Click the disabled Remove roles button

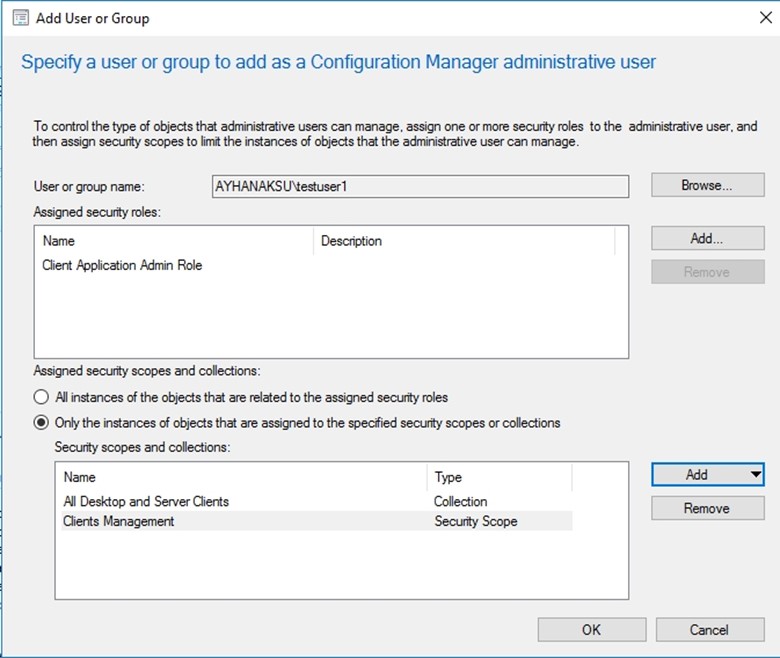(x=707, y=272)
